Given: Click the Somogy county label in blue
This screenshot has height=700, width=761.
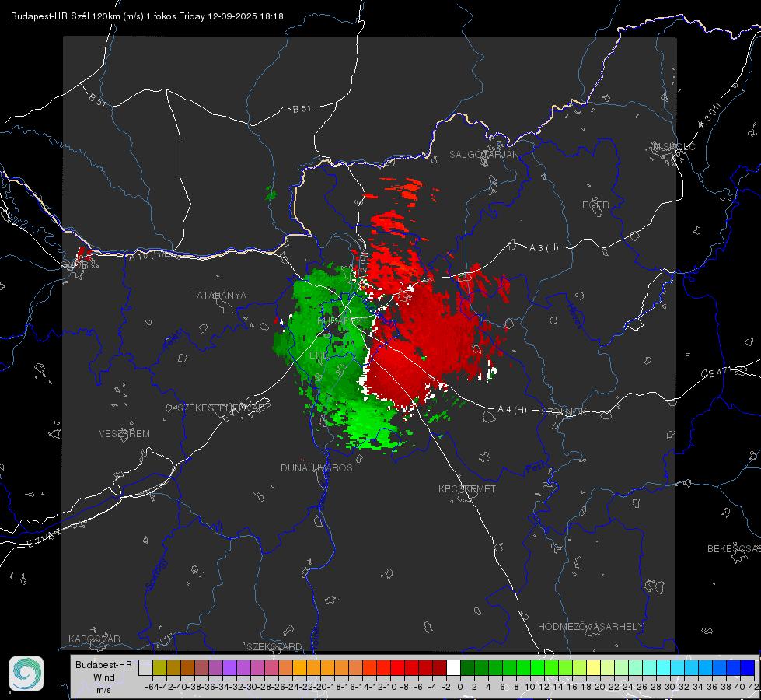Looking at the screenshot, I should click(155, 574).
